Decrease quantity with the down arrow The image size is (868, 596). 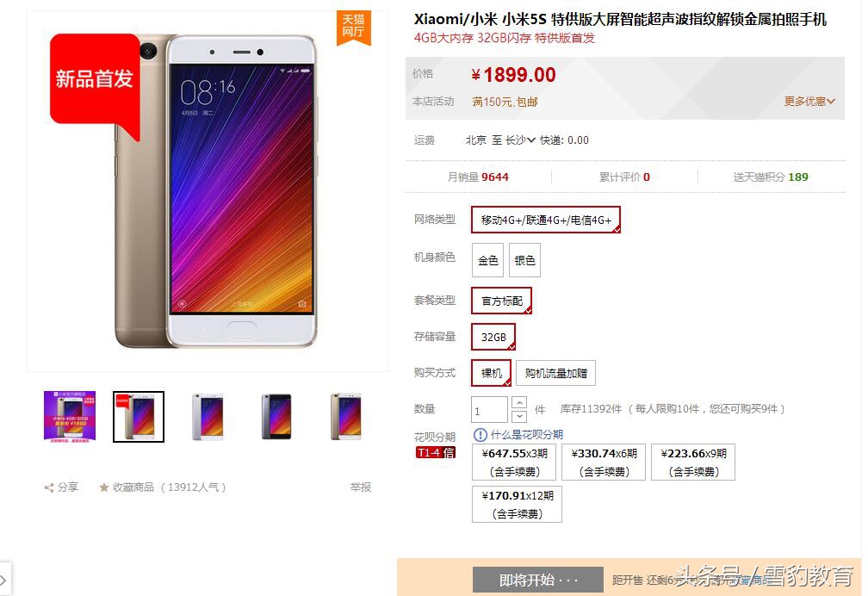pyautogui.click(x=518, y=416)
